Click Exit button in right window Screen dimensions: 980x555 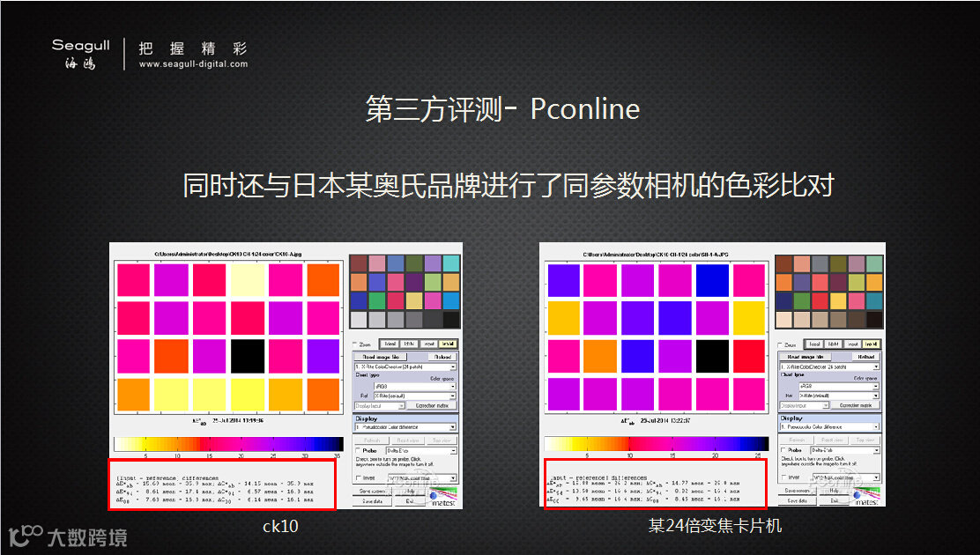[834, 500]
